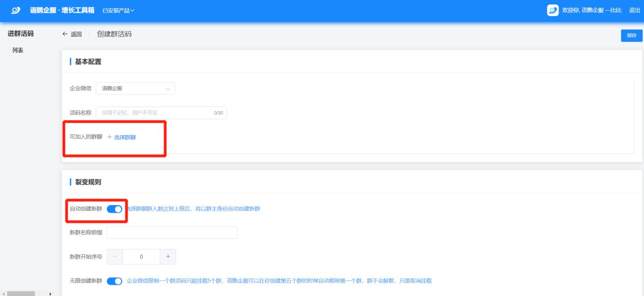Expand the 企业微信 select box
The image size is (644, 296).
coord(135,89)
